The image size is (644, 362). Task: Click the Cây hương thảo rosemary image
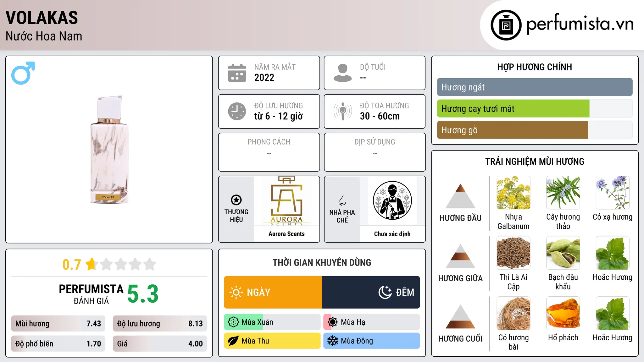pos(563,193)
